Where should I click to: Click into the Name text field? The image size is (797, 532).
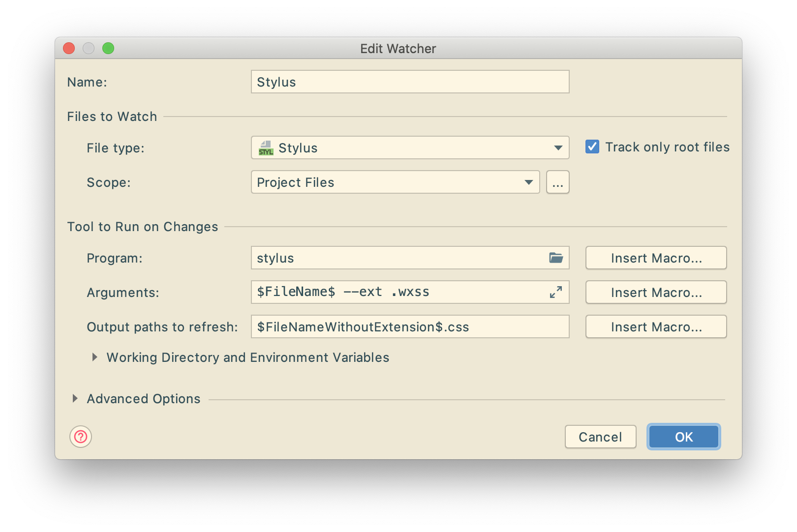410,82
